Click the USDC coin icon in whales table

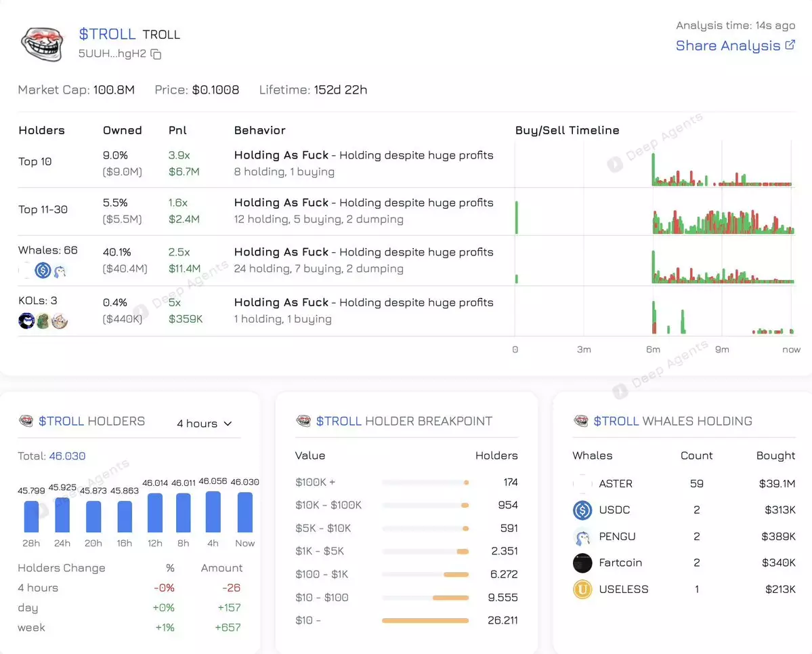point(582,510)
